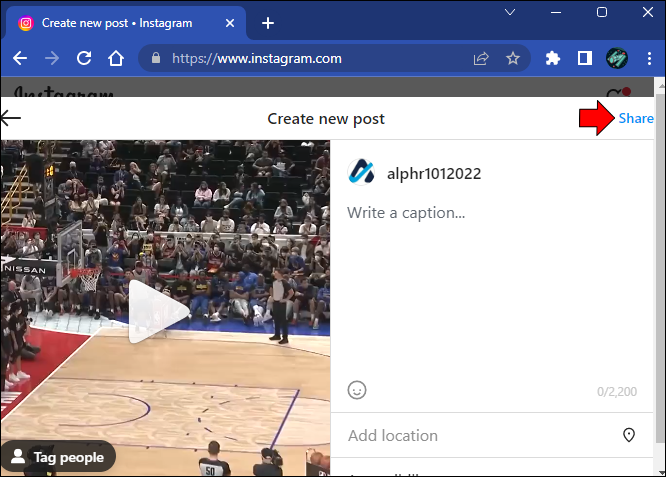Go back using the Create new post arrow
The height and width of the screenshot is (477, 666).
(11, 119)
